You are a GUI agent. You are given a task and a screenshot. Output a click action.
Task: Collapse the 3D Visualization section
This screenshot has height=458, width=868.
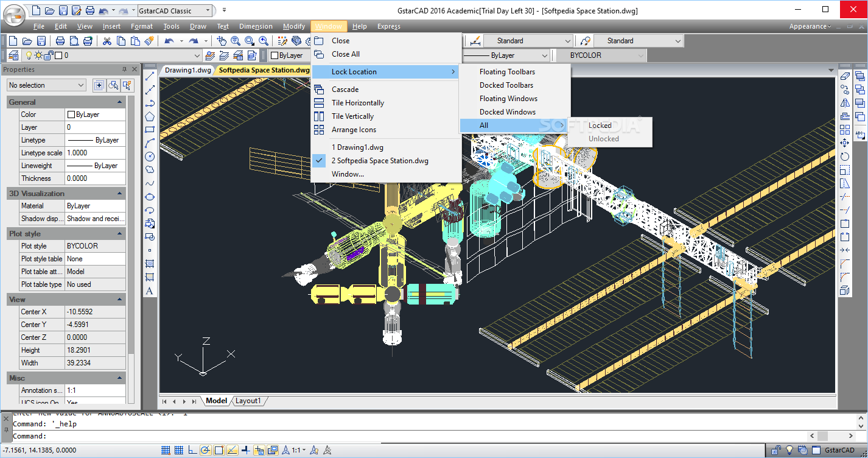pyautogui.click(x=120, y=194)
